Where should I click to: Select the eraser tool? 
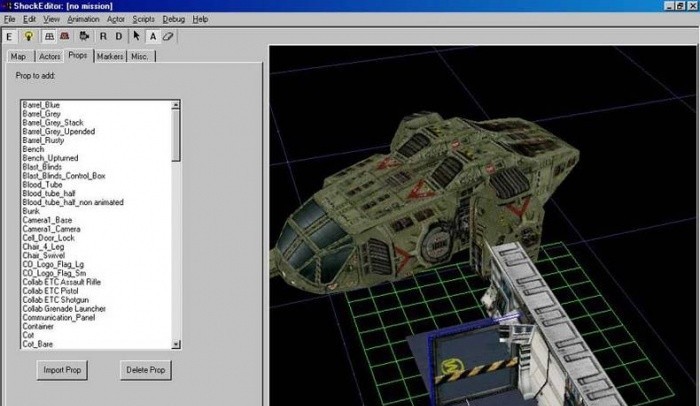click(x=168, y=36)
